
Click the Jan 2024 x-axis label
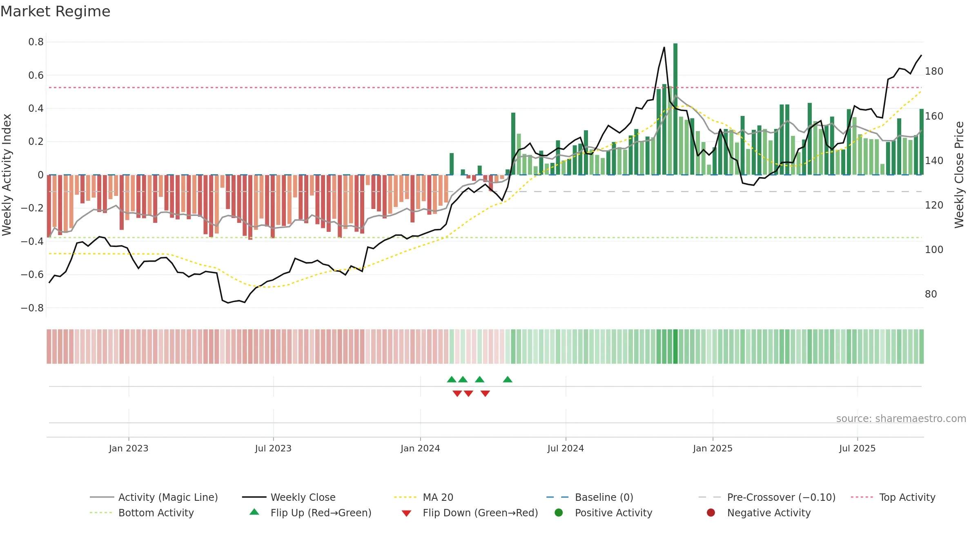pyautogui.click(x=420, y=448)
